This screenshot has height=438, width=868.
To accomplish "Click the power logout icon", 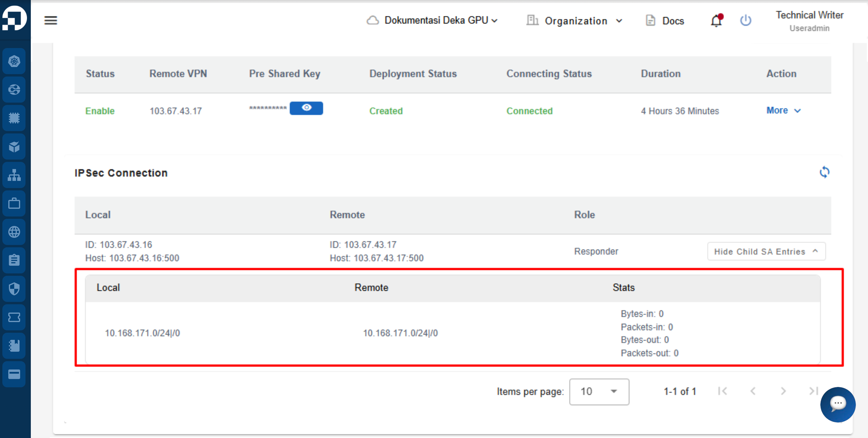I will click(746, 20).
